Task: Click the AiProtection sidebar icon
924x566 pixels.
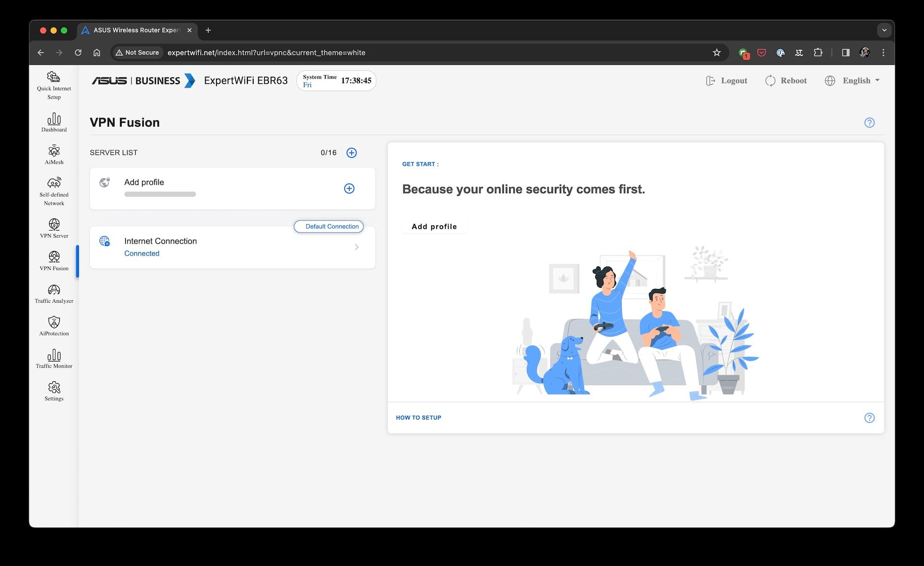Action: point(53,322)
